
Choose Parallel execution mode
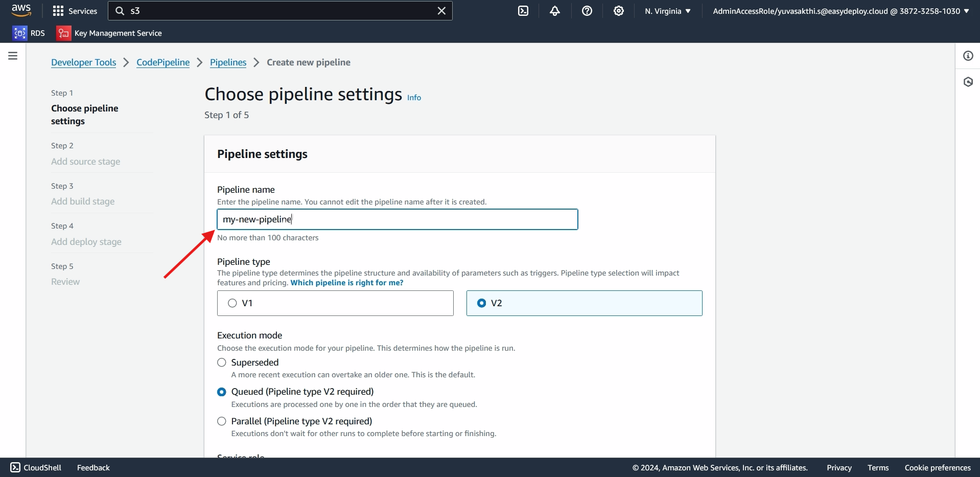[x=222, y=421]
